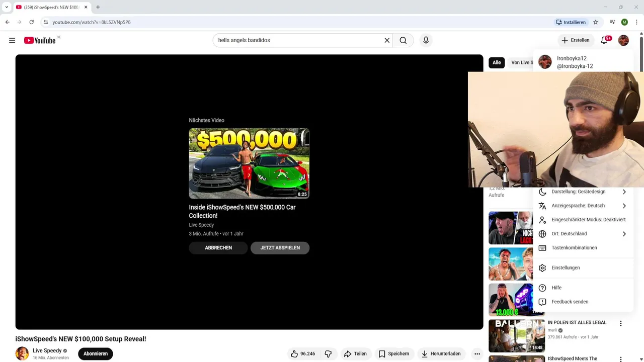The width and height of the screenshot is (644, 362).
Task: Select the Alle filter chip
Action: (x=497, y=63)
